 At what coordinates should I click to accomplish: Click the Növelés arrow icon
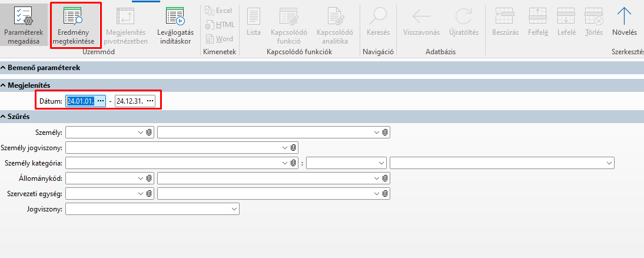[x=624, y=16]
